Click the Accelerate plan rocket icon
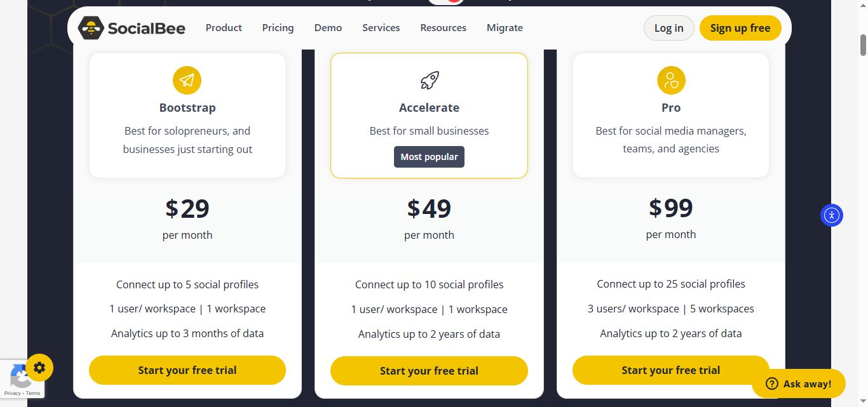Screen dimensions: 868x407 pyautogui.click(x=429, y=80)
